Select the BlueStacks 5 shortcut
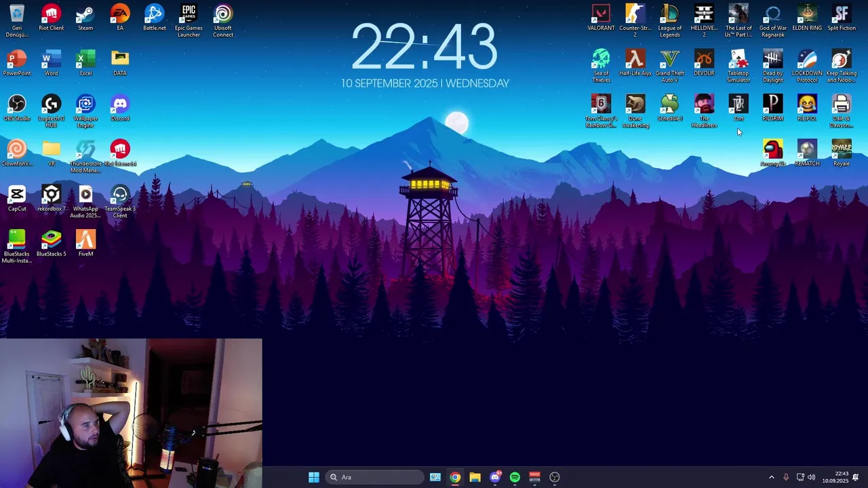This screenshot has width=868, height=488. point(51,244)
